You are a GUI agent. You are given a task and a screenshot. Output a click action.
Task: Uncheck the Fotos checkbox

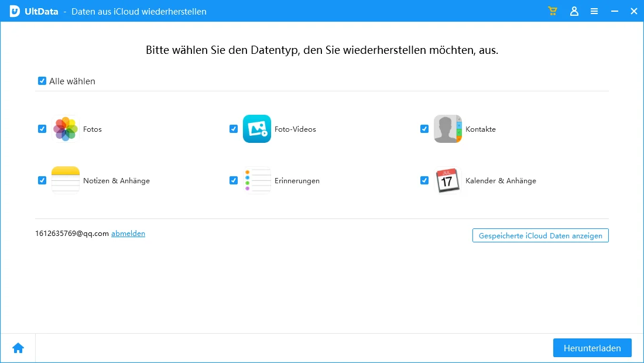[x=42, y=129]
